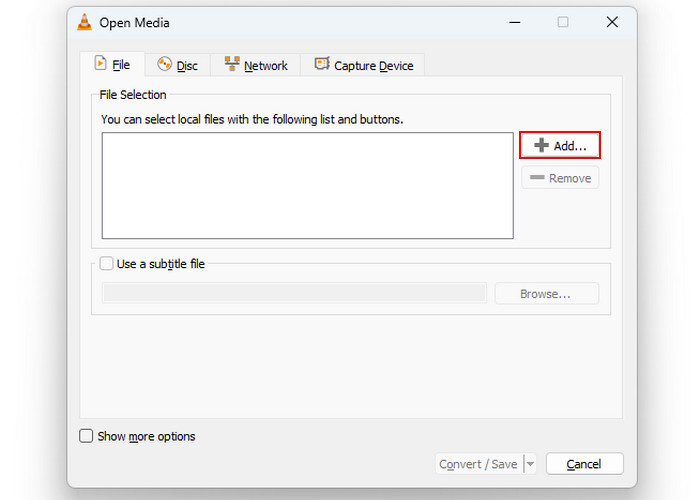The height and width of the screenshot is (500, 700).
Task: Click inside the file selection list box
Action: tap(308, 185)
